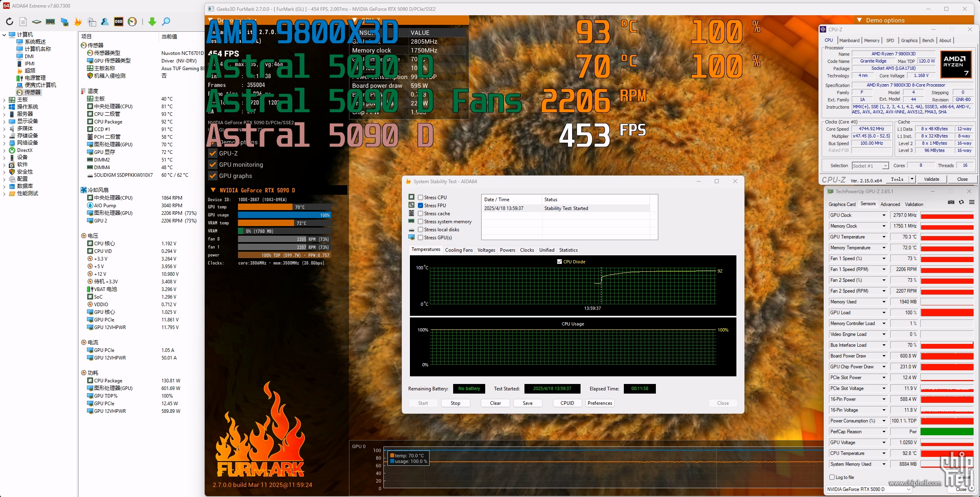Collapse the NVIDIA GeForce RTX 5090 D panel
Viewport: 980px width, 497px height.
pyautogui.click(x=213, y=190)
